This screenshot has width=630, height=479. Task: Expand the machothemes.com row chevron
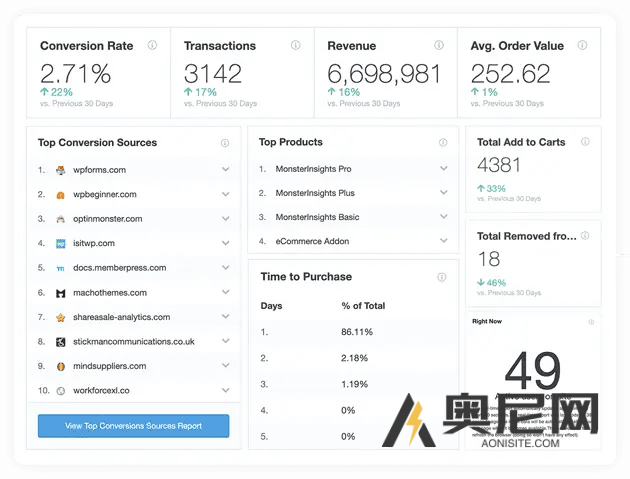click(226, 292)
